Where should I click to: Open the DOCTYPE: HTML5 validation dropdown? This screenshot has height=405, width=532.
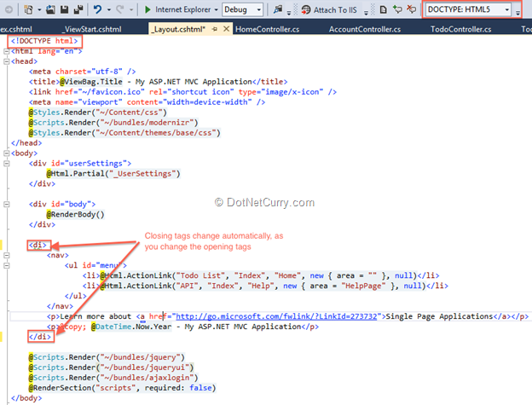point(468,9)
